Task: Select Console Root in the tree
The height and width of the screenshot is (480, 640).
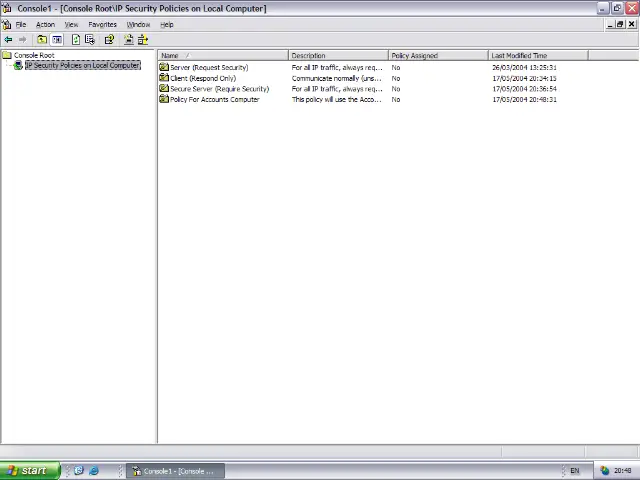Action: (x=34, y=55)
